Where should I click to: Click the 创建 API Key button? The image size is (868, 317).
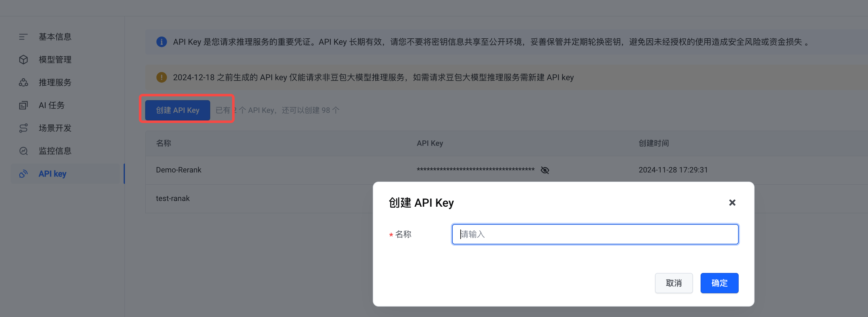[178, 110]
